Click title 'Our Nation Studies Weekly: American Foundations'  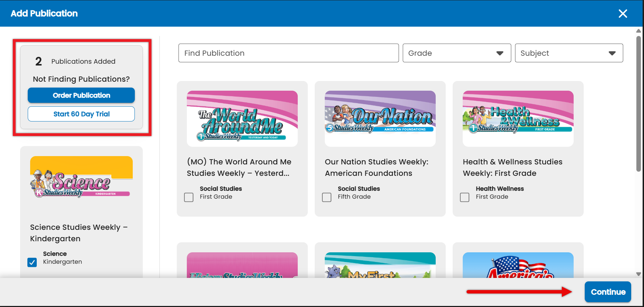tap(377, 168)
